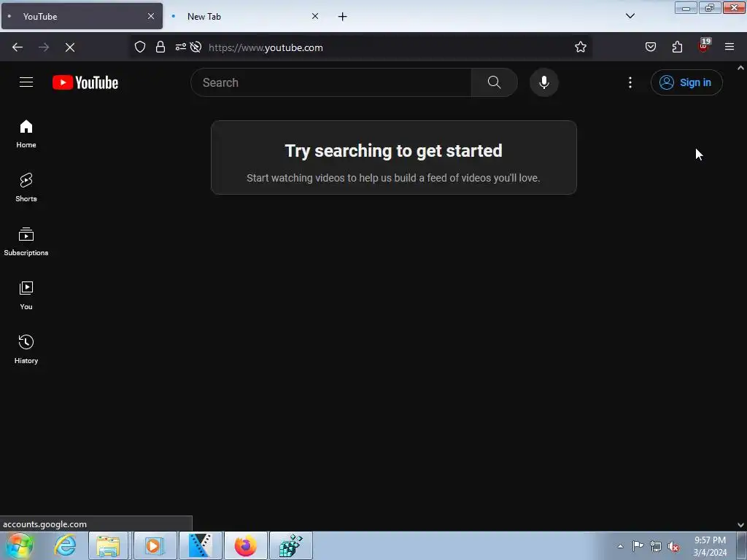Focus the YouTube Search field
This screenshot has height=560, width=747.
point(331,82)
